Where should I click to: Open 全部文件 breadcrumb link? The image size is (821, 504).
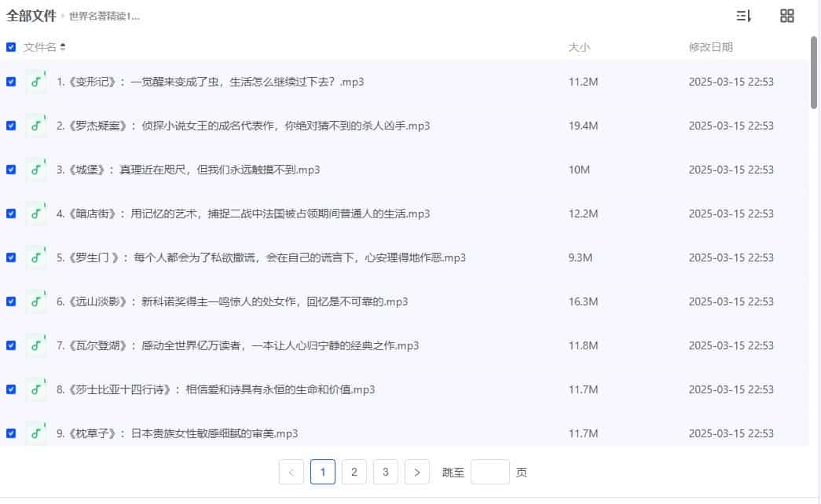point(31,16)
